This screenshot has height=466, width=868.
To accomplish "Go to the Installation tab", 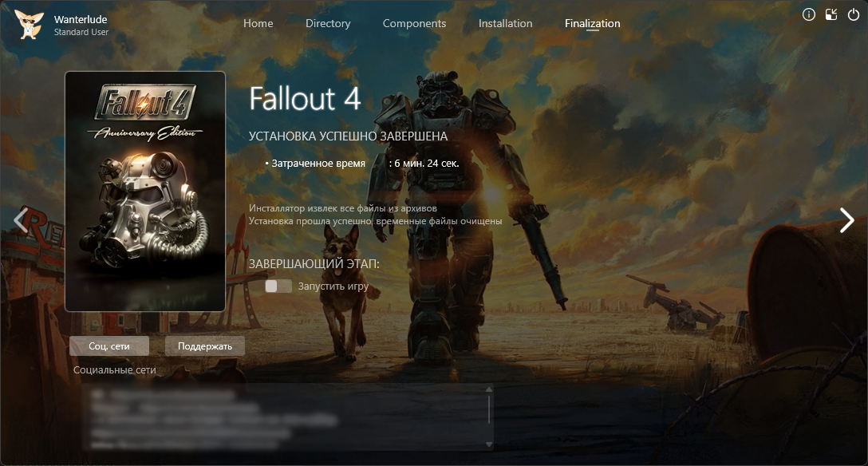I will 505,23.
